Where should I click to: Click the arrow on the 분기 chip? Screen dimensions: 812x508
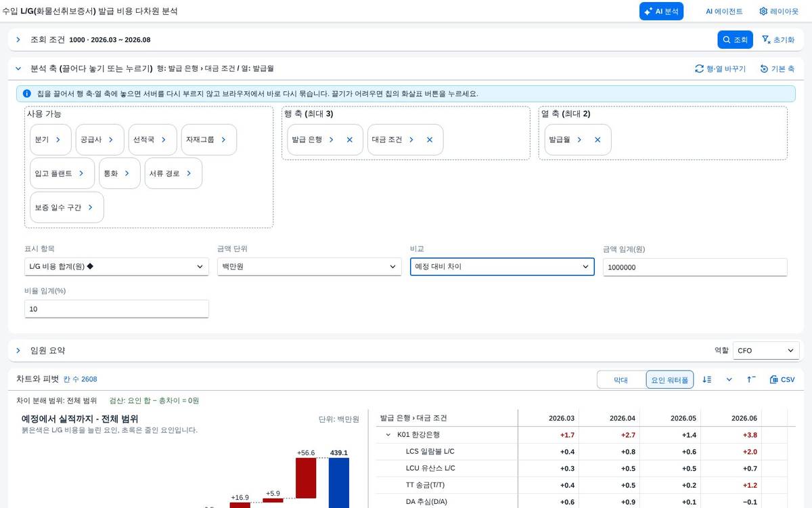pos(58,140)
